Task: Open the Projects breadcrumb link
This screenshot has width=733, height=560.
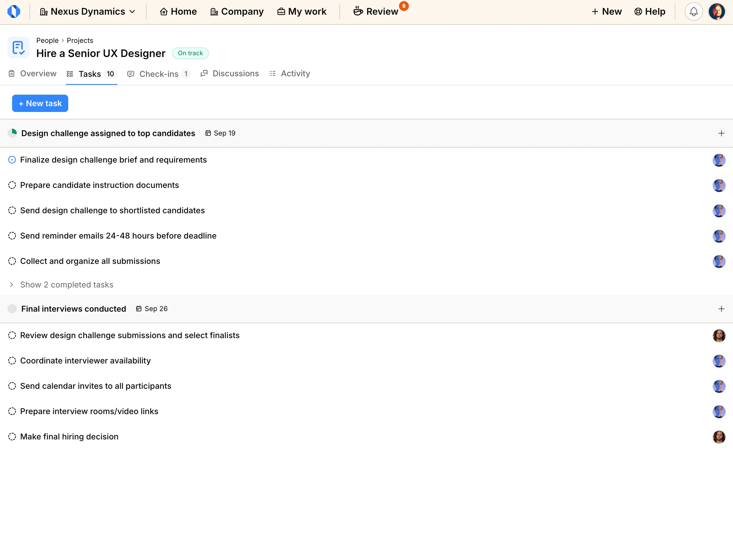Action: click(80, 40)
